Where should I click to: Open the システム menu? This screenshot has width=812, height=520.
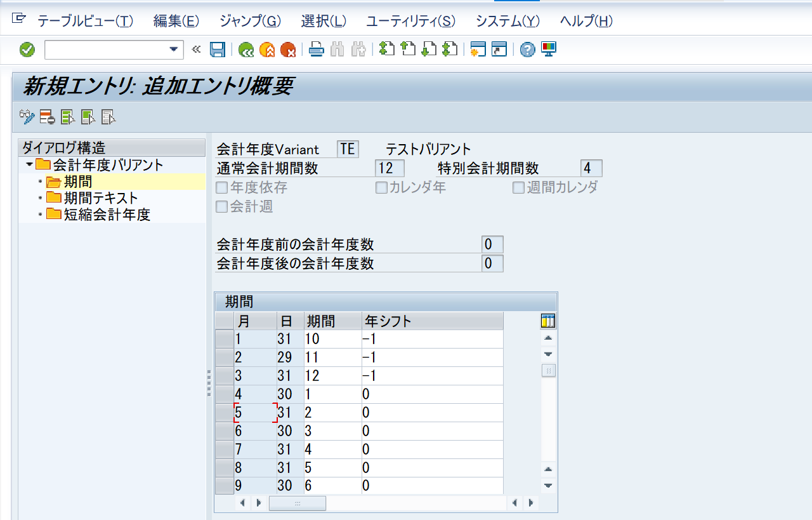507,21
